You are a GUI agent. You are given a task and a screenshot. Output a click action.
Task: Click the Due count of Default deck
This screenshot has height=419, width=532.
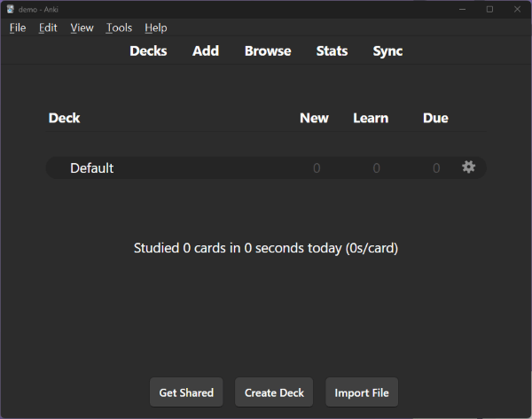[x=436, y=168]
